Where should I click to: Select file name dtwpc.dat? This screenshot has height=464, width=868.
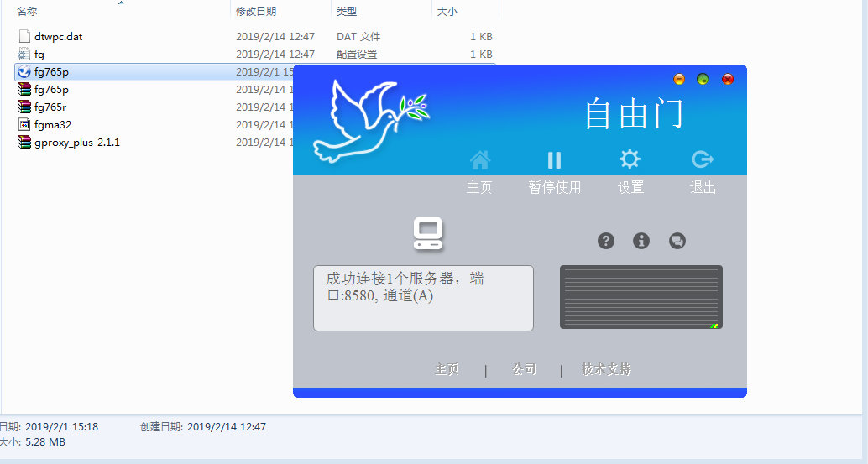click(x=58, y=37)
